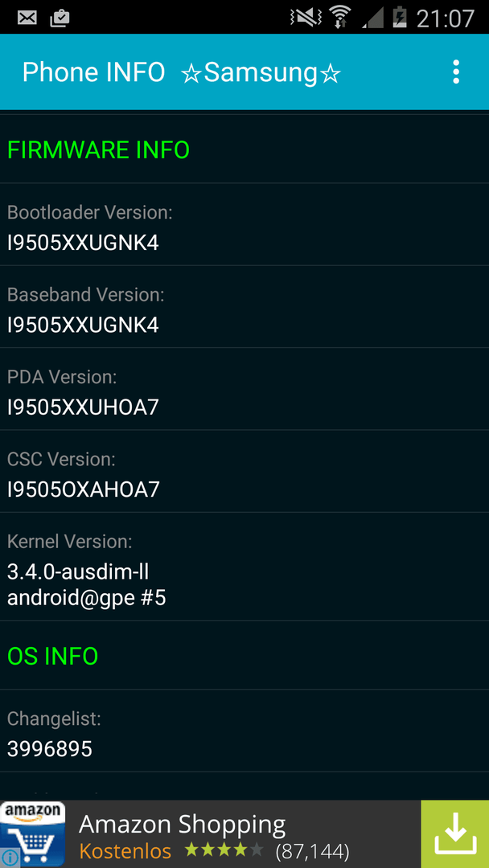Select the CSC Version I9505OXAHOA7 row

tap(244, 472)
